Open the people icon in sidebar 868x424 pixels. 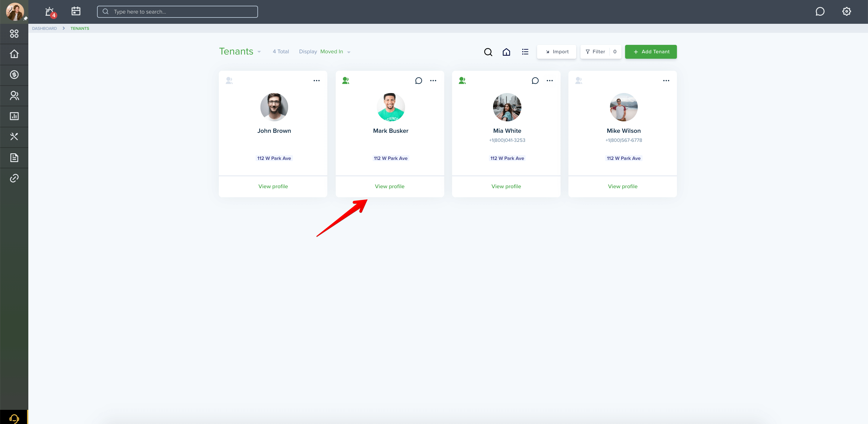(14, 96)
